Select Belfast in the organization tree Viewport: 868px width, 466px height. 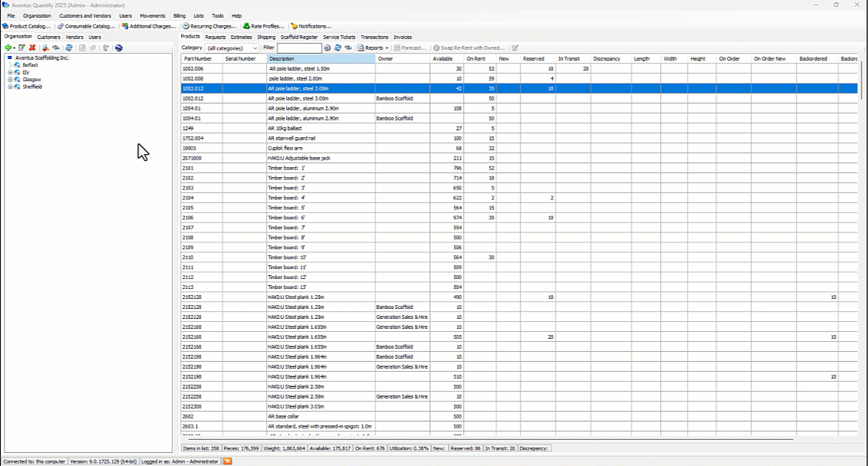pos(30,65)
